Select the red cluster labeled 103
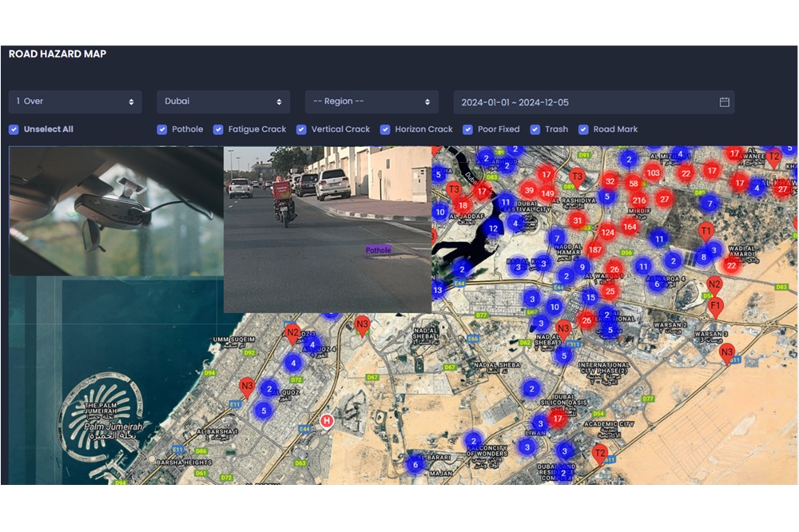Image resolution: width=799 pixels, height=532 pixels. [653, 173]
